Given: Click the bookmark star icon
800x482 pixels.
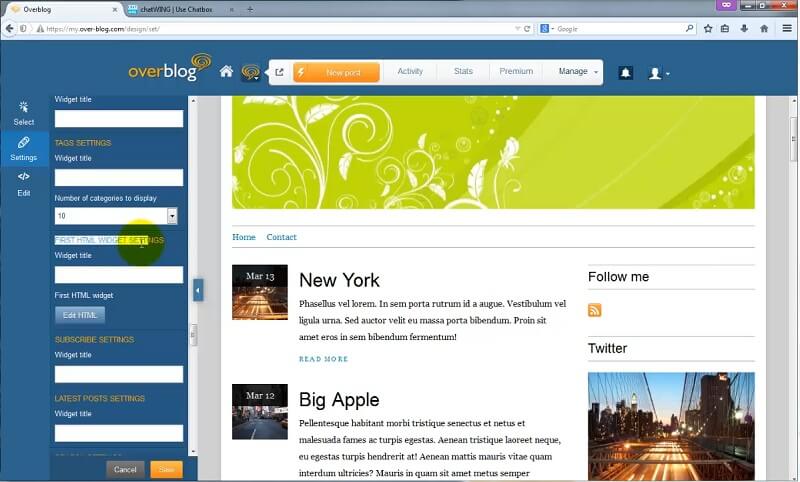Looking at the screenshot, I should [x=708, y=29].
